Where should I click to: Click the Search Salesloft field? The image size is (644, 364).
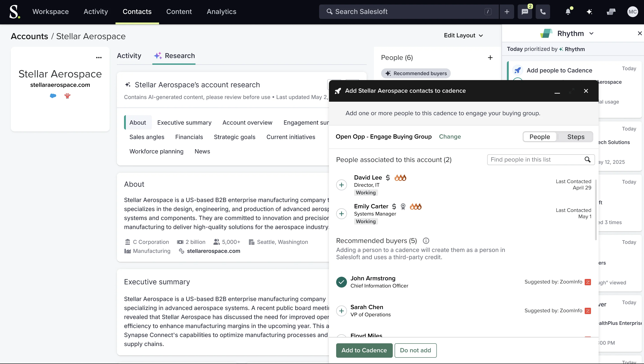(409, 12)
